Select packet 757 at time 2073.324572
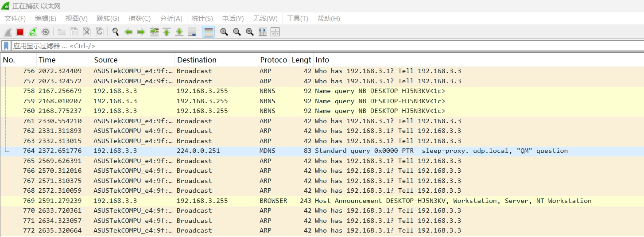 [x=322, y=81]
